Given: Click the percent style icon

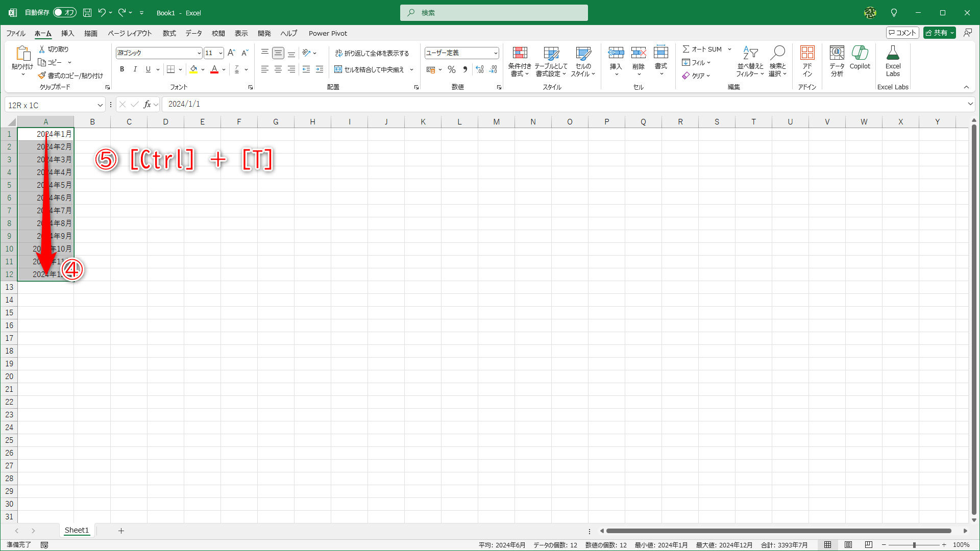Looking at the screenshot, I should pyautogui.click(x=452, y=69).
